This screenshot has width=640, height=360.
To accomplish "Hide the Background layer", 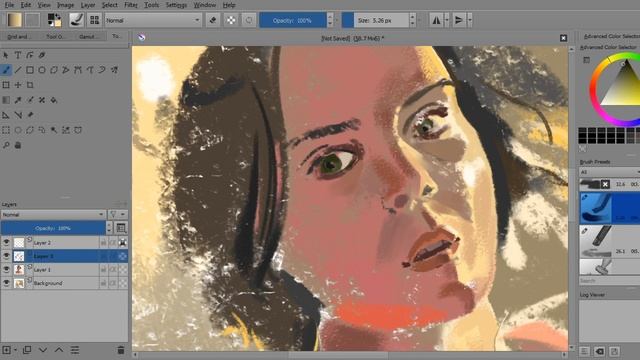I will (x=7, y=283).
